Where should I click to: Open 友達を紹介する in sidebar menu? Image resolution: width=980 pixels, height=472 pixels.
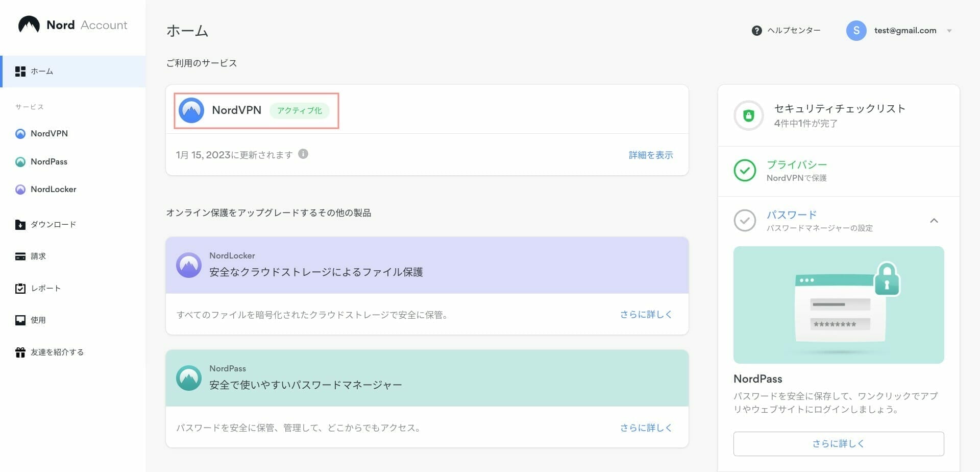click(57, 352)
